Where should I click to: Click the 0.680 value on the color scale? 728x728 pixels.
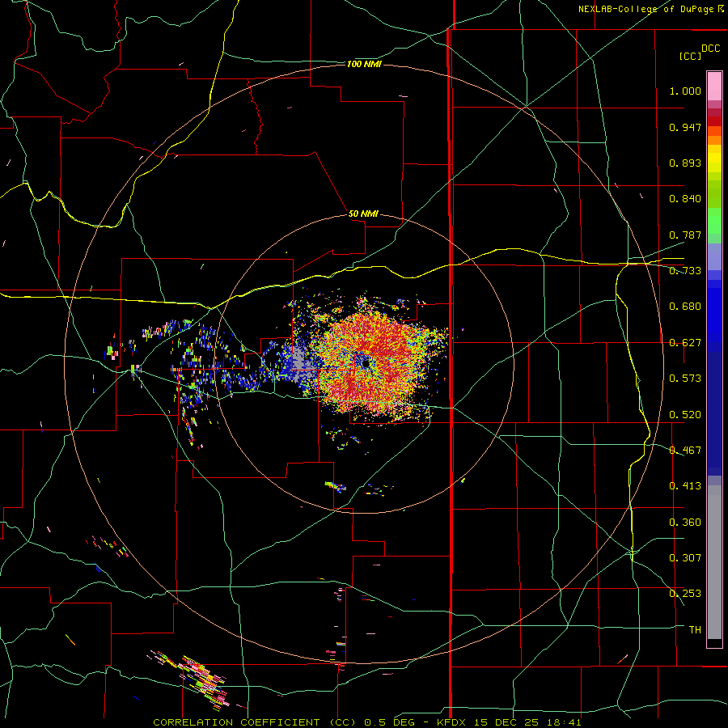[685, 307]
